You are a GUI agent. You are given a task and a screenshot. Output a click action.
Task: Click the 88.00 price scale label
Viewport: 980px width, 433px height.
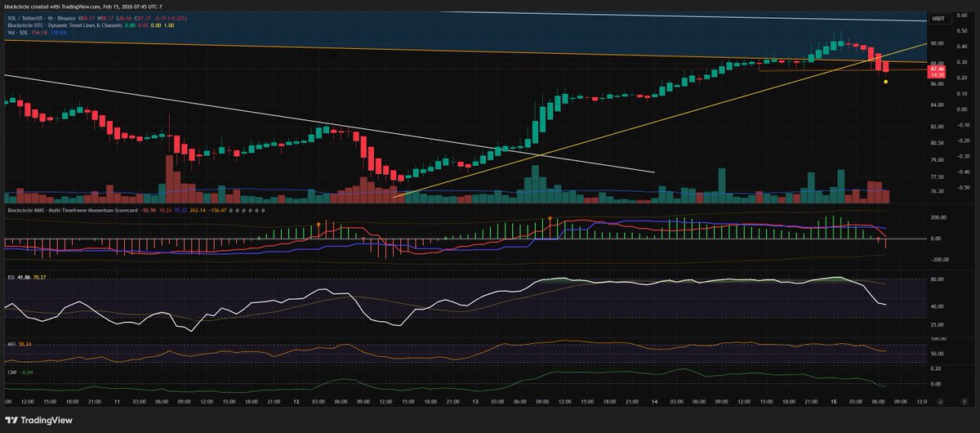click(x=937, y=61)
